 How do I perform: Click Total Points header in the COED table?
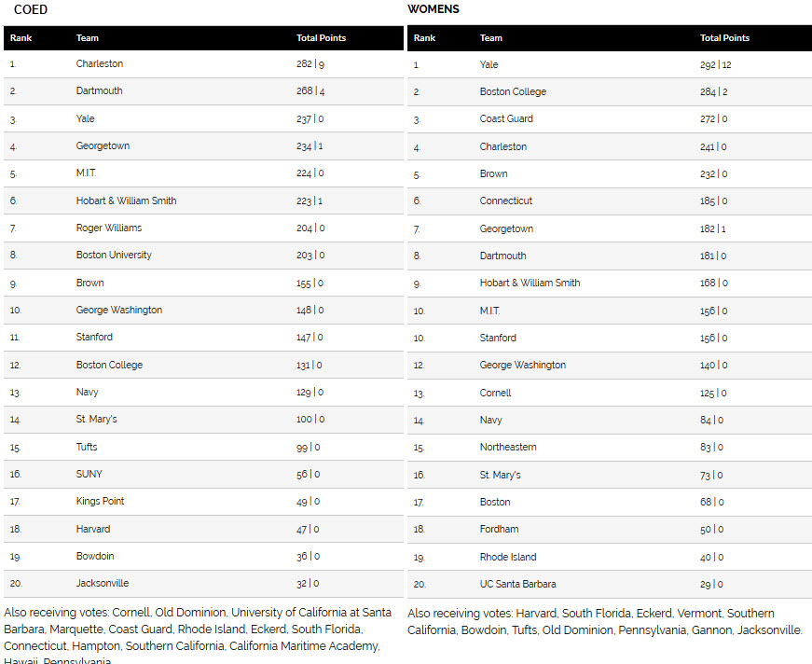[321, 38]
